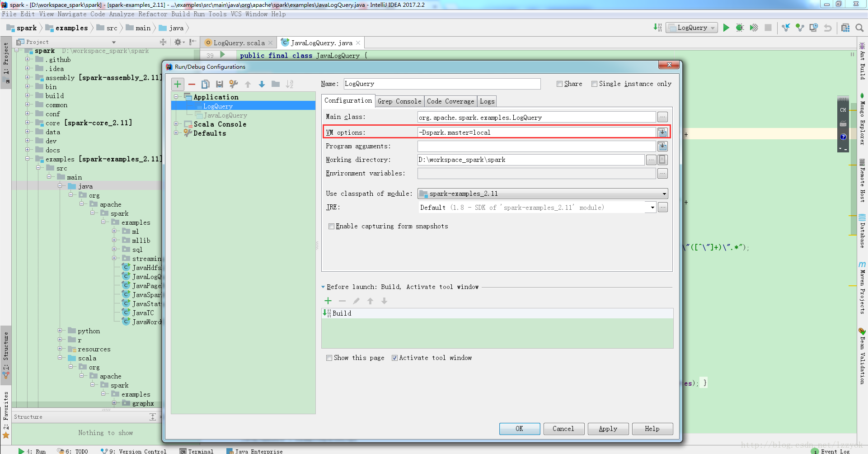Switch to Grep Console tab
Image resolution: width=868 pixels, height=454 pixels.
399,101
